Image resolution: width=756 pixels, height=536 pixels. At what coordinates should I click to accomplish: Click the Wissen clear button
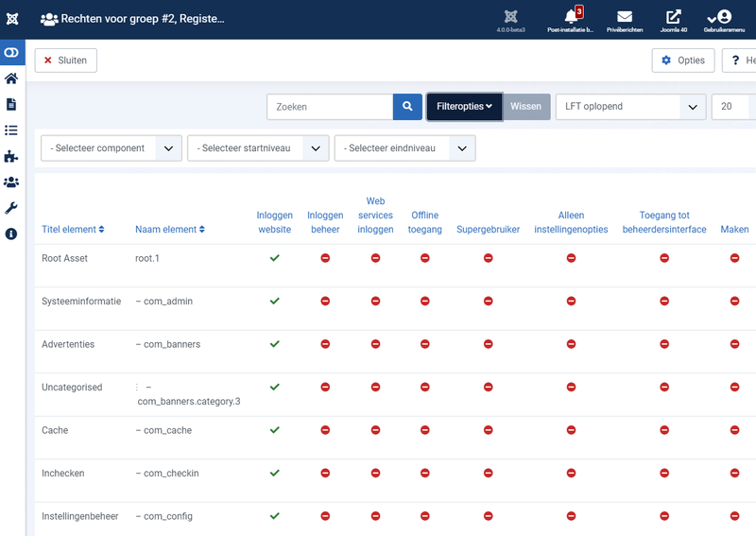pyautogui.click(x=526, y=107)
